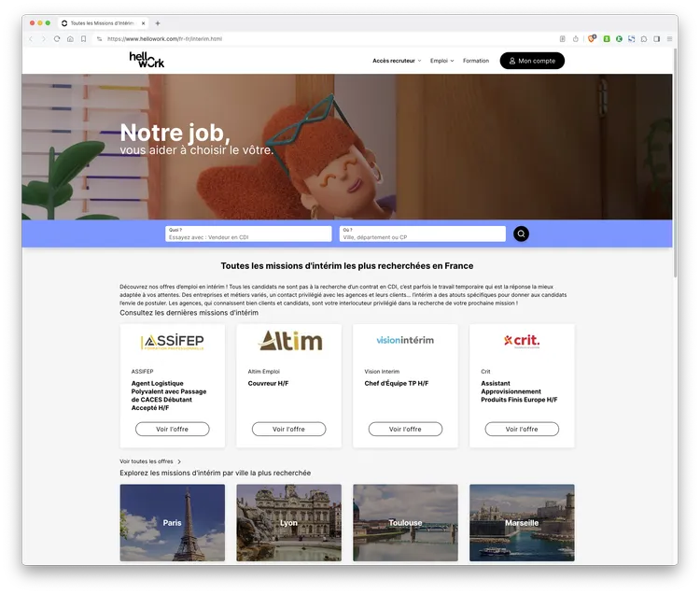Click the chevron beside Voir toutes les offres
This screenshot has width=700, height=594.
(179, 461)
